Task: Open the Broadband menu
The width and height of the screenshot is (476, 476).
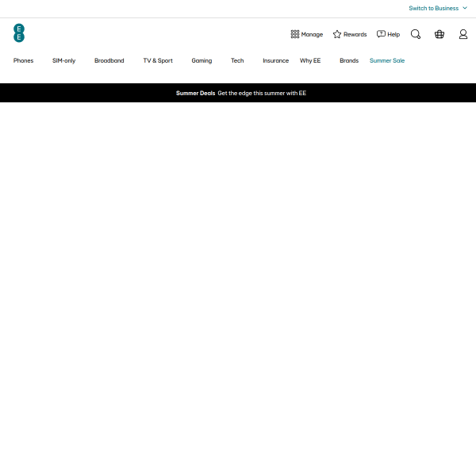Action: pyautogui.click(x=109, y=61)
